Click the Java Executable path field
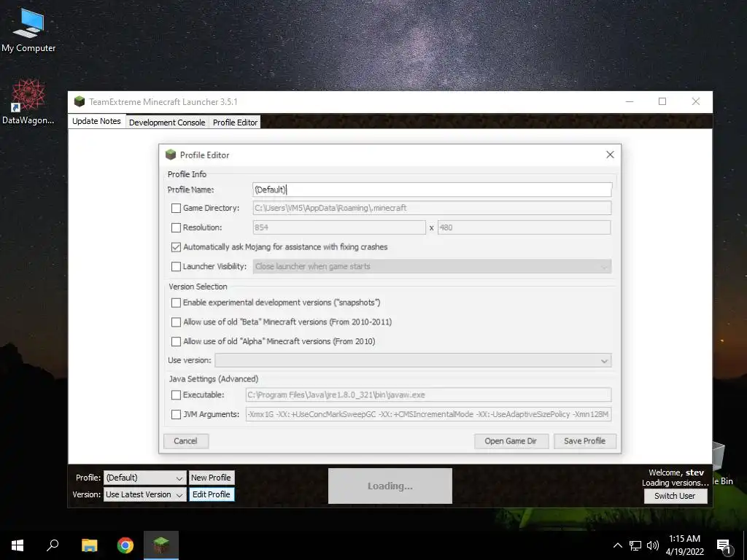 coord(428,394)
